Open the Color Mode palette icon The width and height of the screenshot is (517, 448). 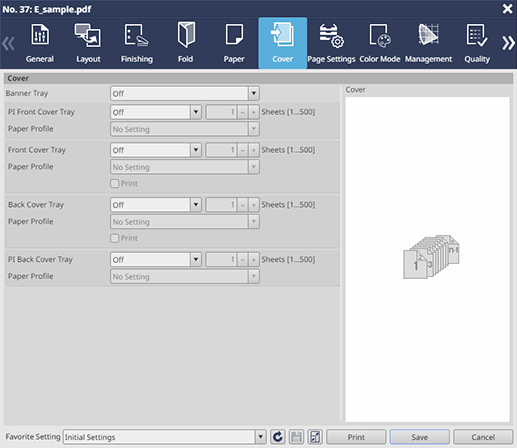coord(380,35)
